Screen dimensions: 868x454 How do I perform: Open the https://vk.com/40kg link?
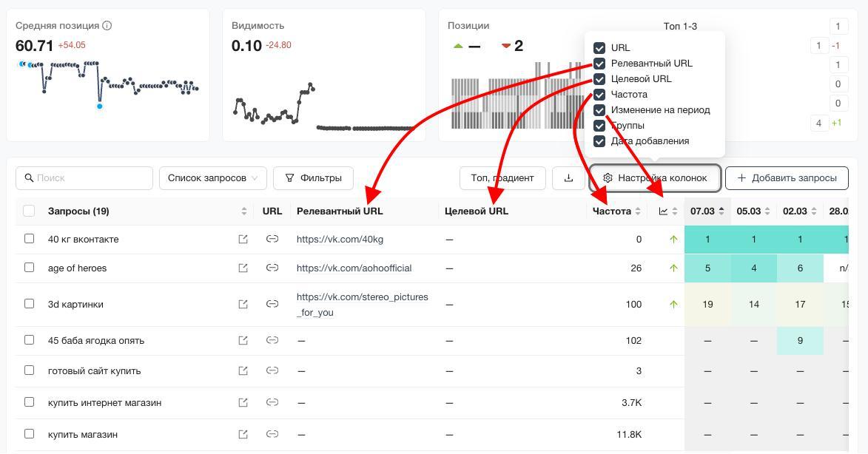click(340, 239)
